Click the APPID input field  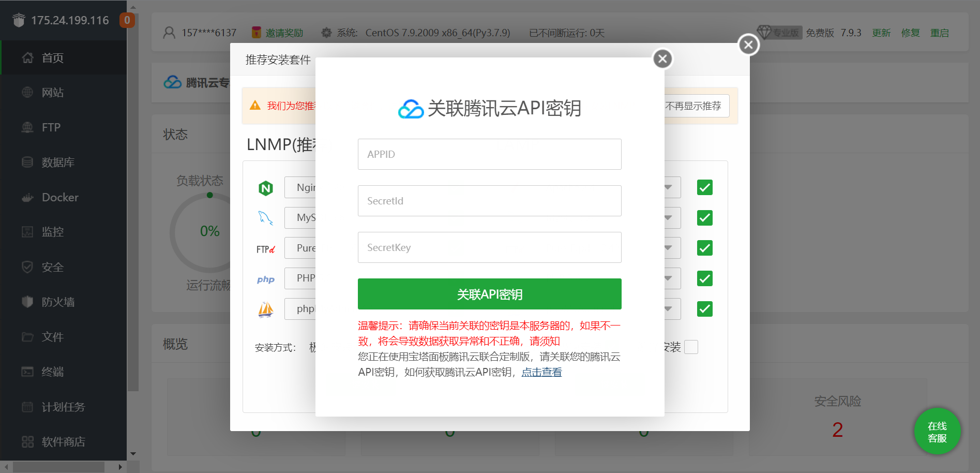[489, 154]
